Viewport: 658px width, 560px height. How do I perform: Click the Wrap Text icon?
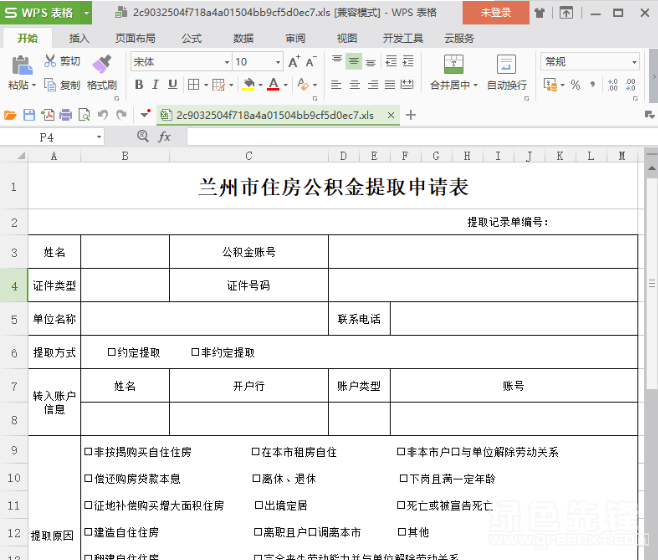pyautogui.click(x=506, y=64)
